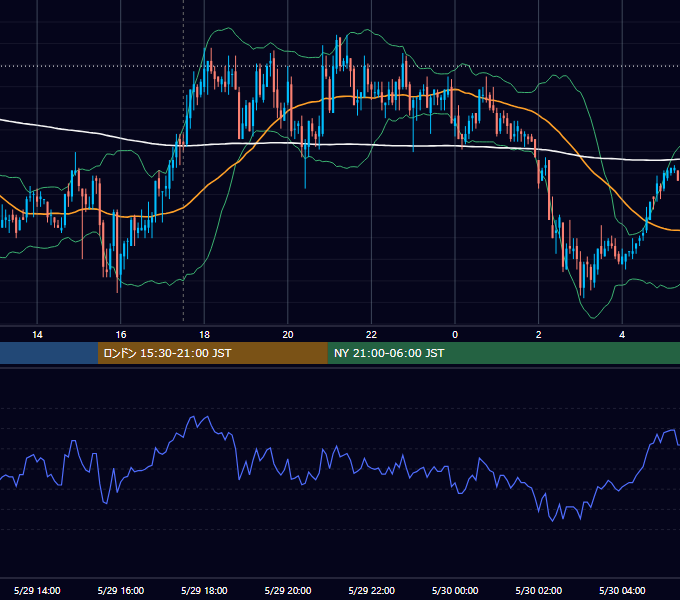680x600 pixels.
Task: Click the '18' hour label on time axis
Action: (x=204, y=335)
